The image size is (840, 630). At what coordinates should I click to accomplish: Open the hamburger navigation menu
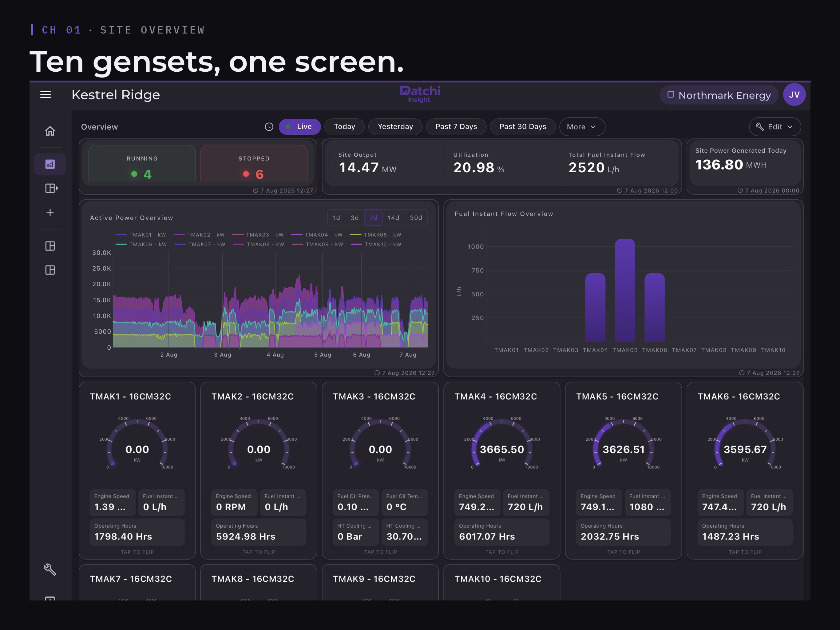tap(46, 95)
